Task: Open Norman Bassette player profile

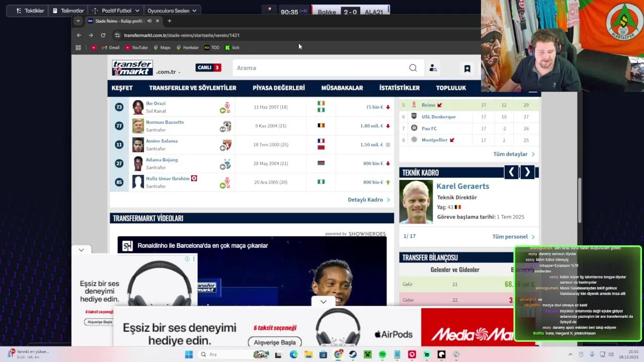Action: (165, 122)
